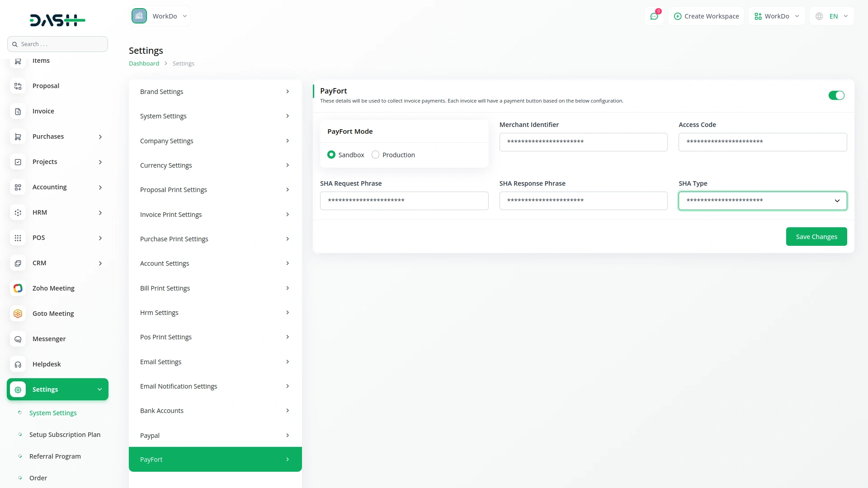Select the Goto Meeting icon in sidebar
This screenshot has width=868, height=488.
pos(18,313)
